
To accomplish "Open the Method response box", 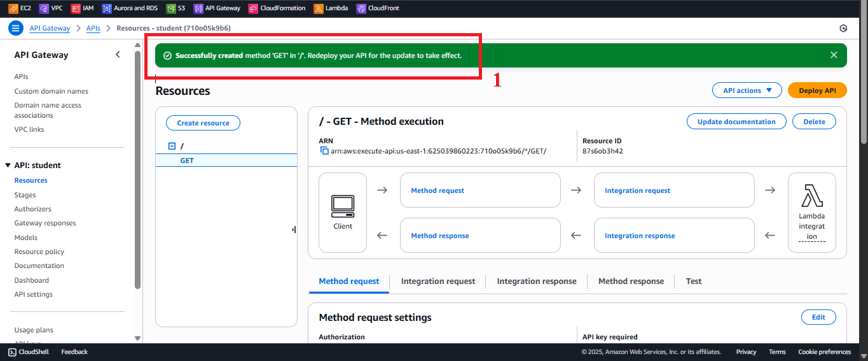I will pyautogui.click(x=480, y=236).
